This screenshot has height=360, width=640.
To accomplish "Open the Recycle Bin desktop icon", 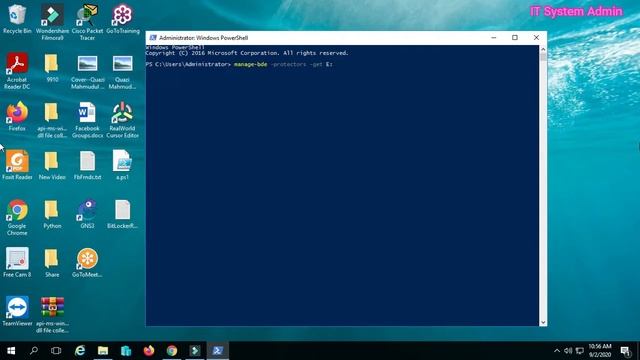I will (17, 20).
